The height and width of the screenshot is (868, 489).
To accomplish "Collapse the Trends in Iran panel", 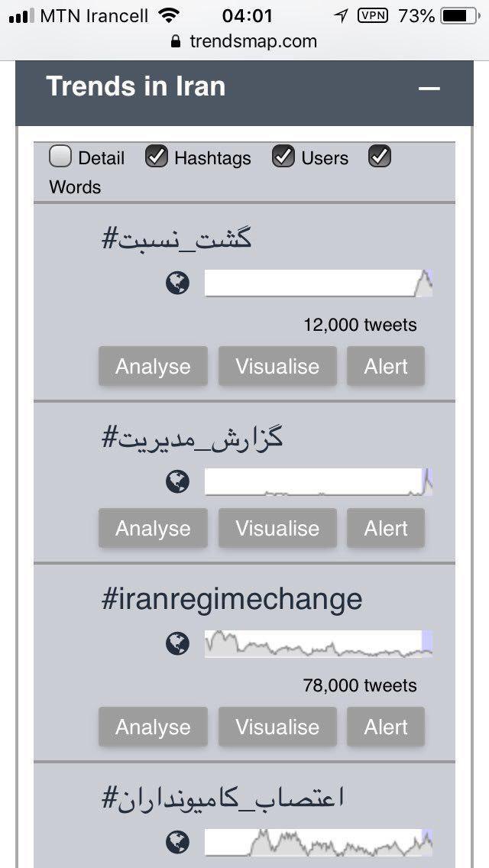I will pyautogui.click(x=429, y=89).
